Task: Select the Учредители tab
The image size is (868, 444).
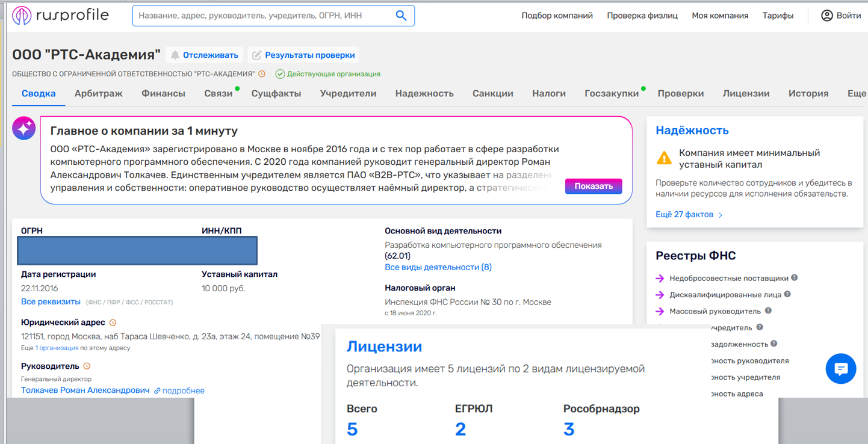Action: tap(348, 93)
